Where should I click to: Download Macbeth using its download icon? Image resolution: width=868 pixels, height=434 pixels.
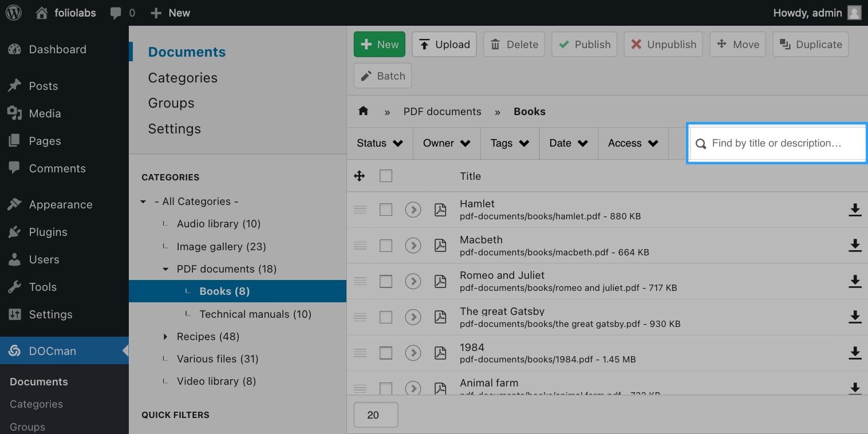coord(855,245)
